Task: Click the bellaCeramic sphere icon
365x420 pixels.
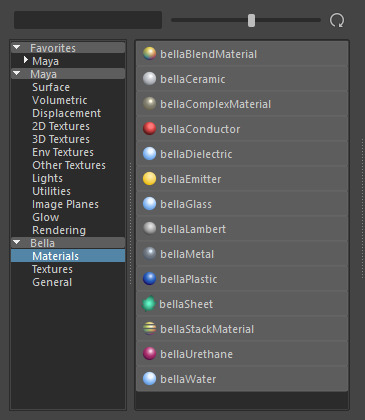Action: tap(149, 79)
